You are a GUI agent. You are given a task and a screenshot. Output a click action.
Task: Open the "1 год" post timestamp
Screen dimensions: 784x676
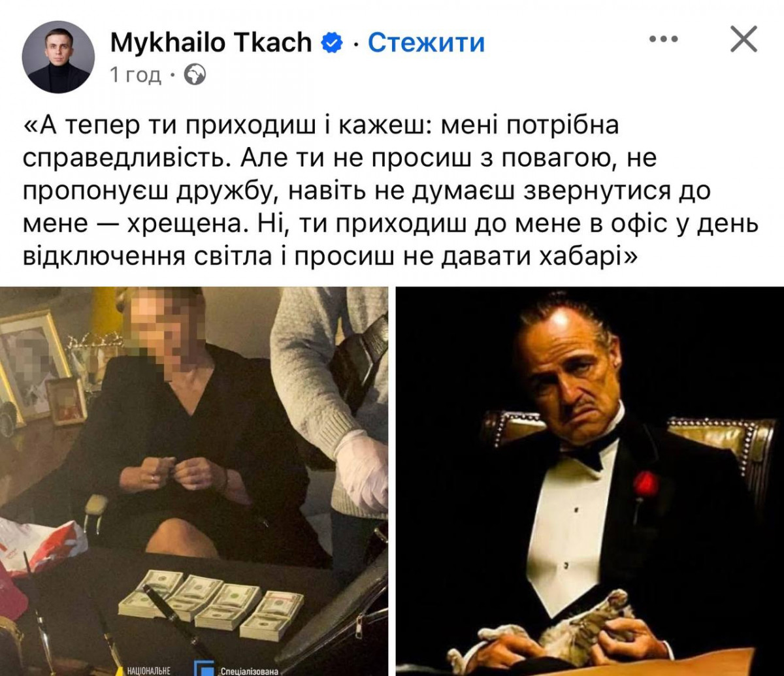(x=135, y=76)
